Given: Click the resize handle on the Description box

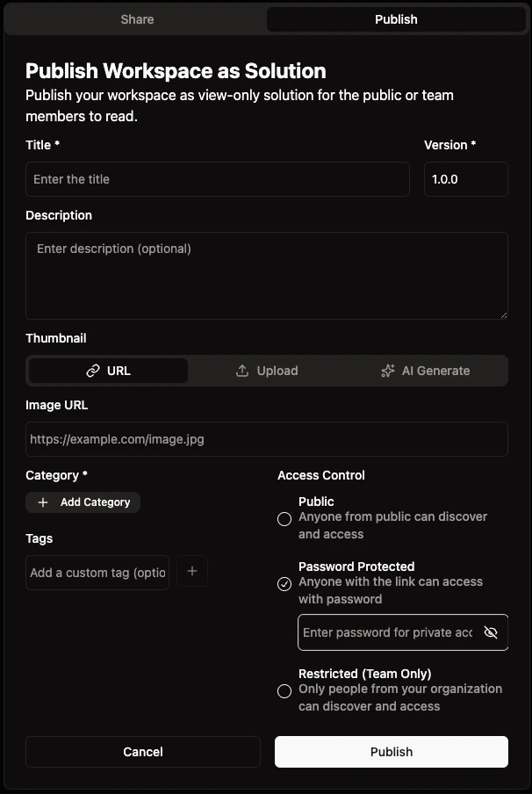Looking at the screenshot, I should coord(503,314).
